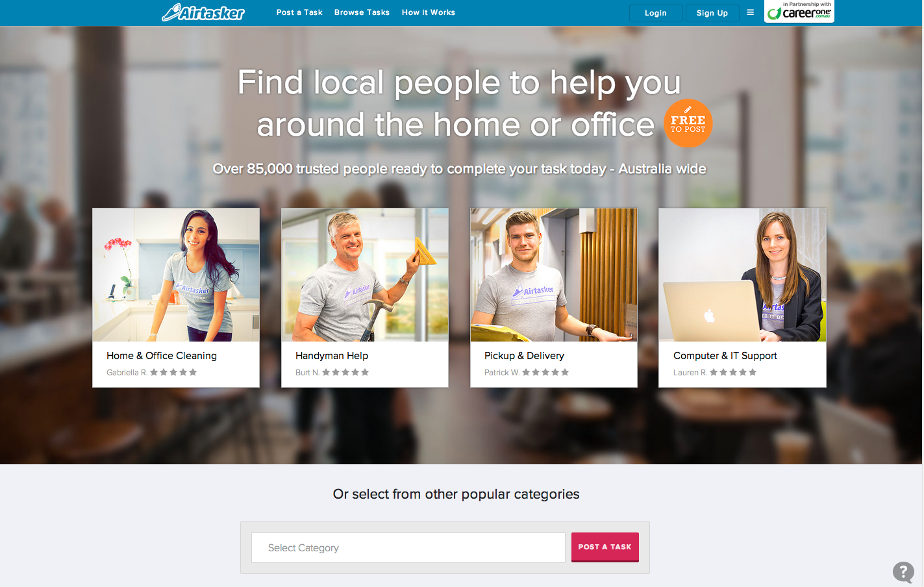Click the pink Post A Task button
The image size is (924, 587).
(x=605, y=547)
